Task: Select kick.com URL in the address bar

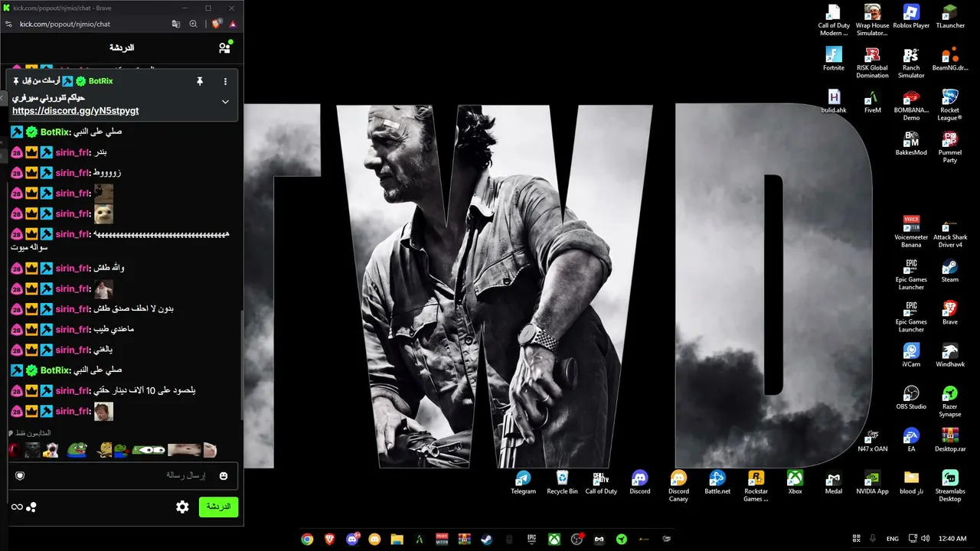Action: coord(65,24)
